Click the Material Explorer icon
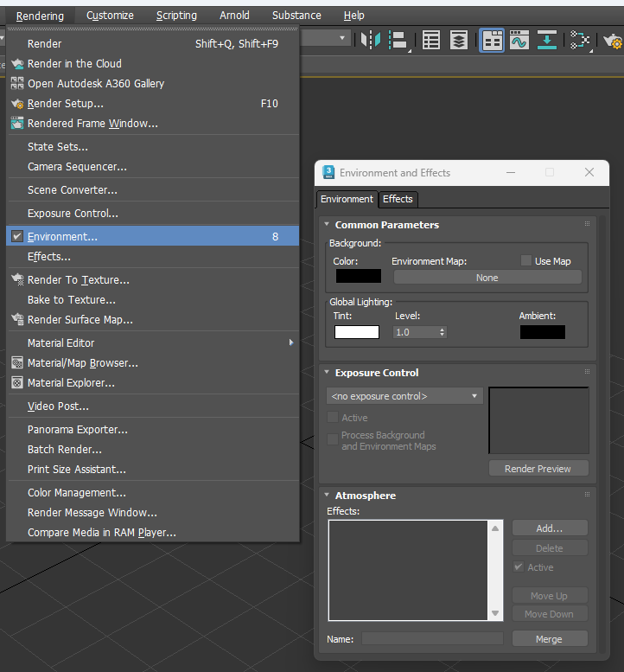Image resolution: width=624 pixels, height=672 pixels. coord(17,383)
